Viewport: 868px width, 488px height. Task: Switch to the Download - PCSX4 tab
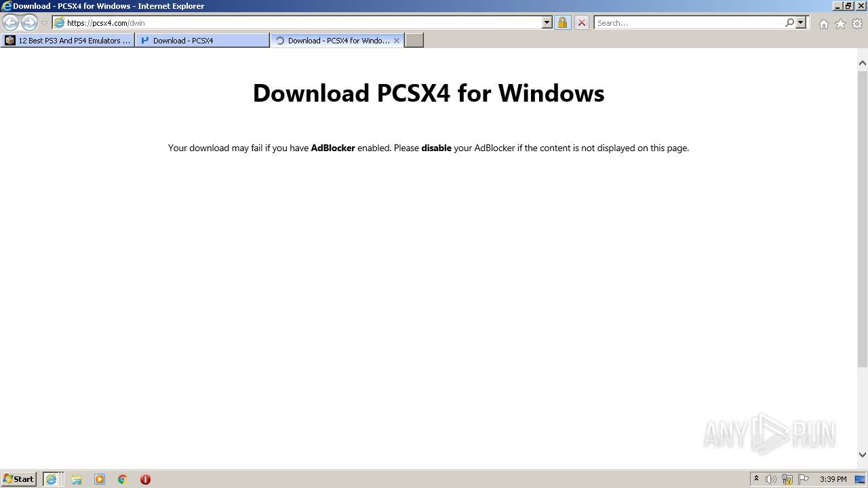pos(202,41)
